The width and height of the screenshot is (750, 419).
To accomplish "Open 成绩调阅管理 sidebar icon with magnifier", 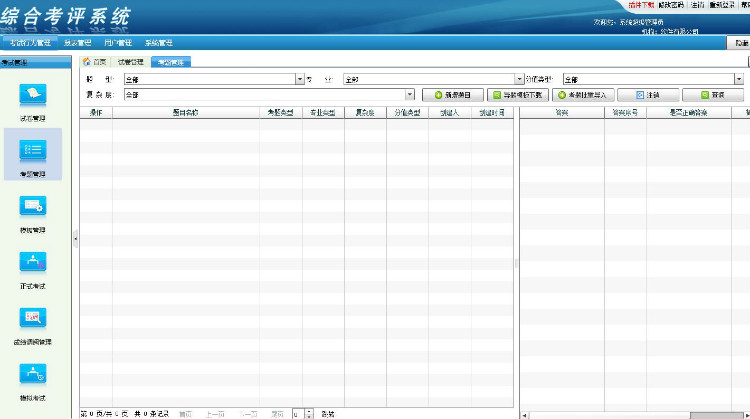I will (x=33, y=318).
